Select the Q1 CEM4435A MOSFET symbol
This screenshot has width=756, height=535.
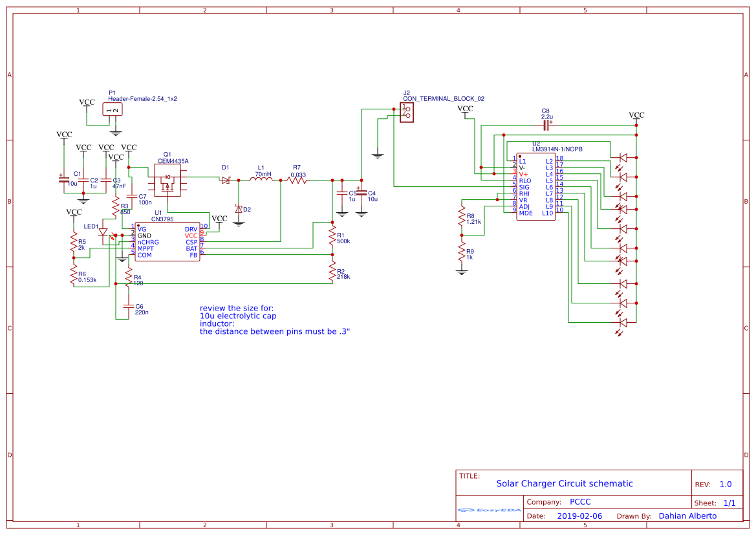coord(167,180)
